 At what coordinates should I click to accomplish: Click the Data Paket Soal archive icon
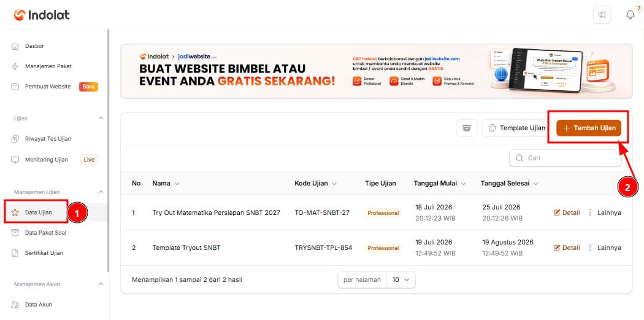click(x=15, y=233)
